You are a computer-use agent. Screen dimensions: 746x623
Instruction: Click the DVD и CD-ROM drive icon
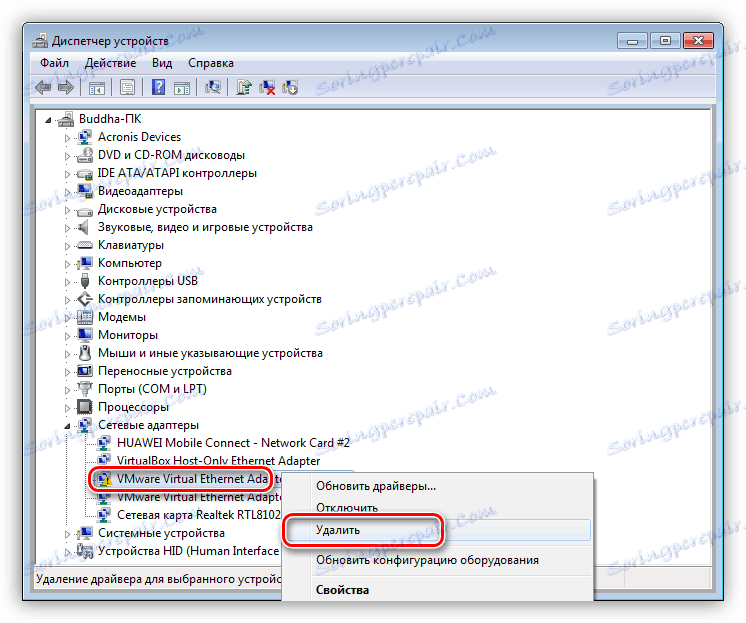click(85, 155)
